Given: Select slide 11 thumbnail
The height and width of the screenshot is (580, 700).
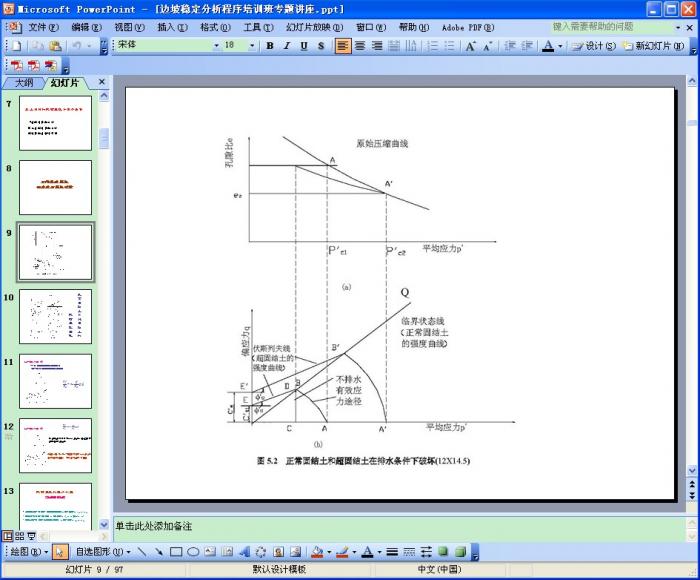Looking at the screenshot, I should (x=63, y=380).
